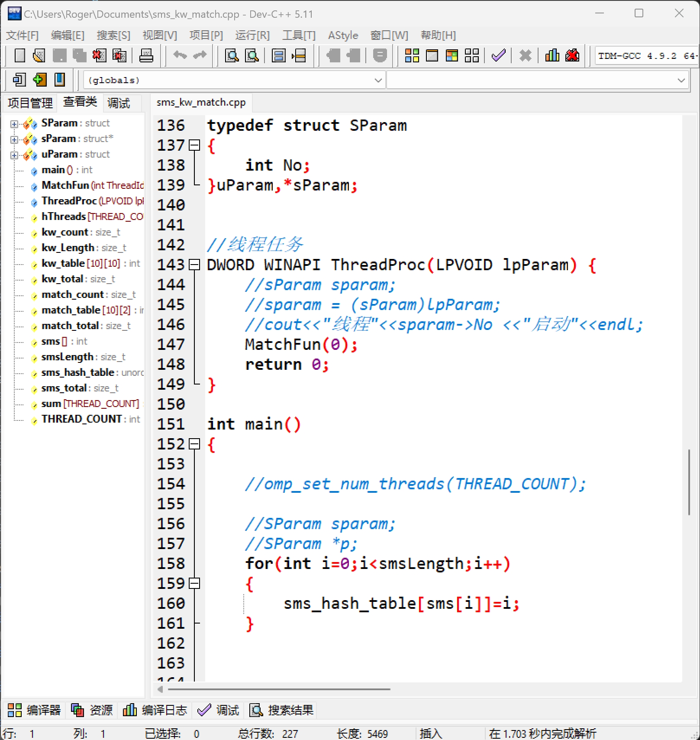Open the 资源 bottom tab
The height and width of the screenshot is (740, 700).
[x=92, y=710]
